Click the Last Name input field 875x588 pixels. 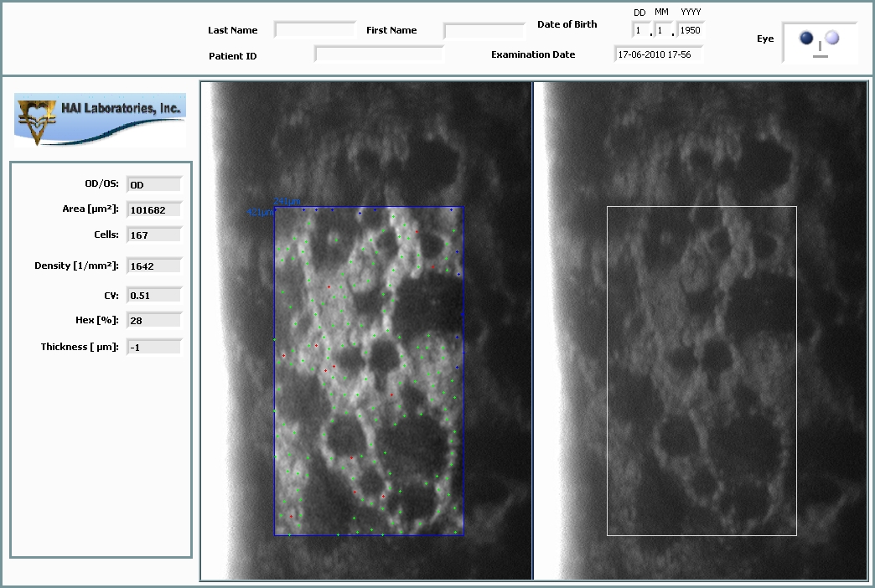pos(315,29)
